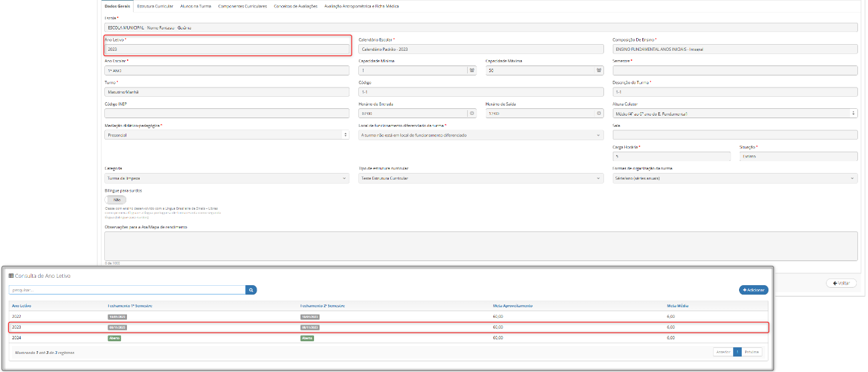Open the Alunos na Turma tab
The image size is (868, 372).
195,5
